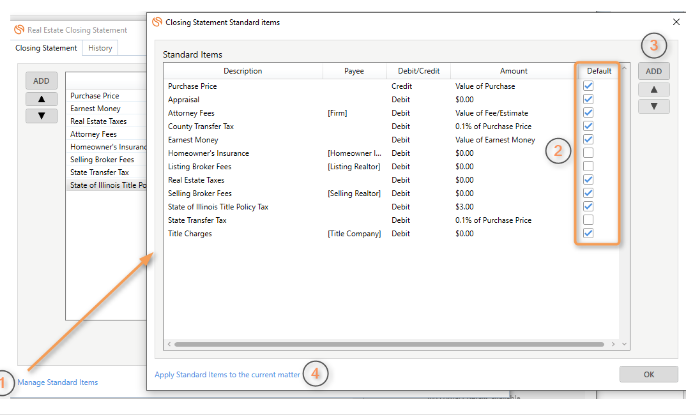
Task: Select the Closing Statement tab
Action: [x=47, y=48]
